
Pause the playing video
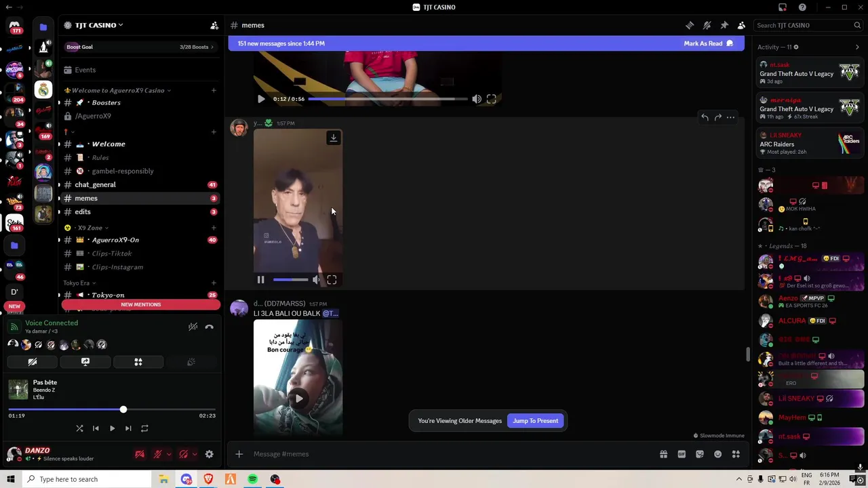pos(260,280)
